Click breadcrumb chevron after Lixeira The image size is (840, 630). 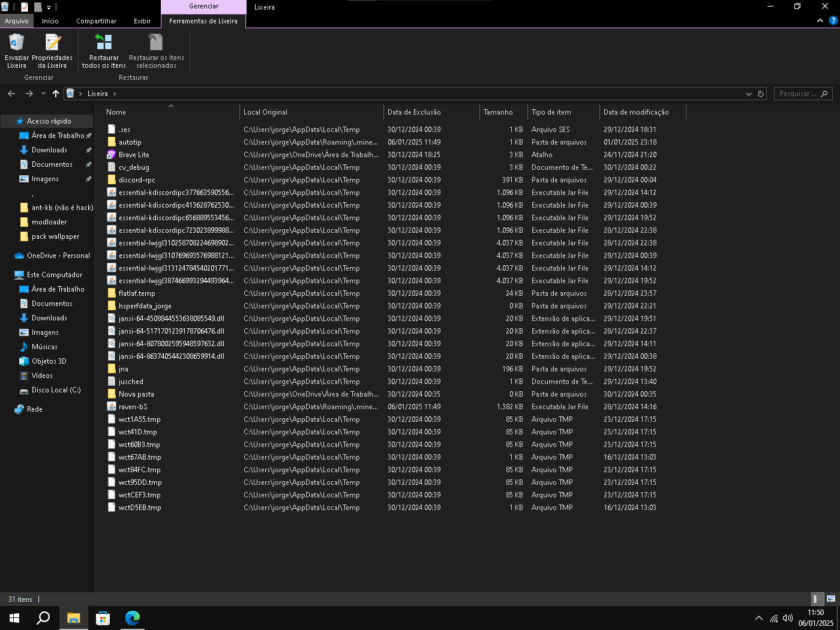coord(115,94)
